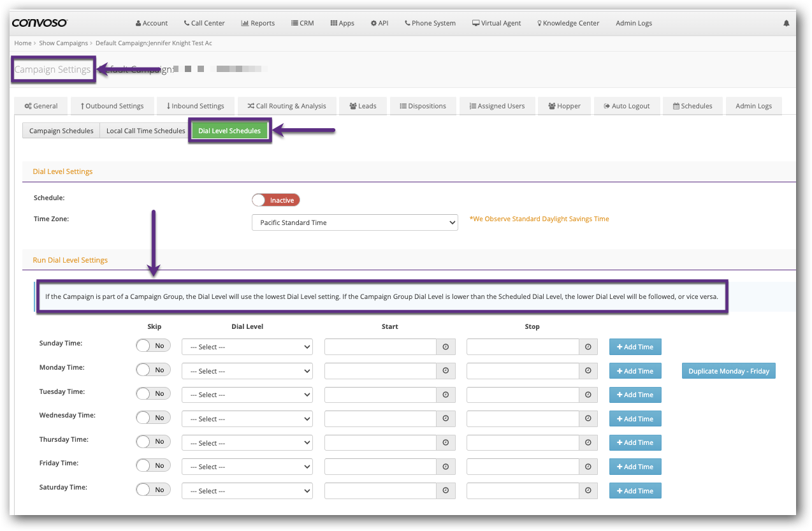Open the Reports menu
812x531 pixels.
[x=258, y=23]
